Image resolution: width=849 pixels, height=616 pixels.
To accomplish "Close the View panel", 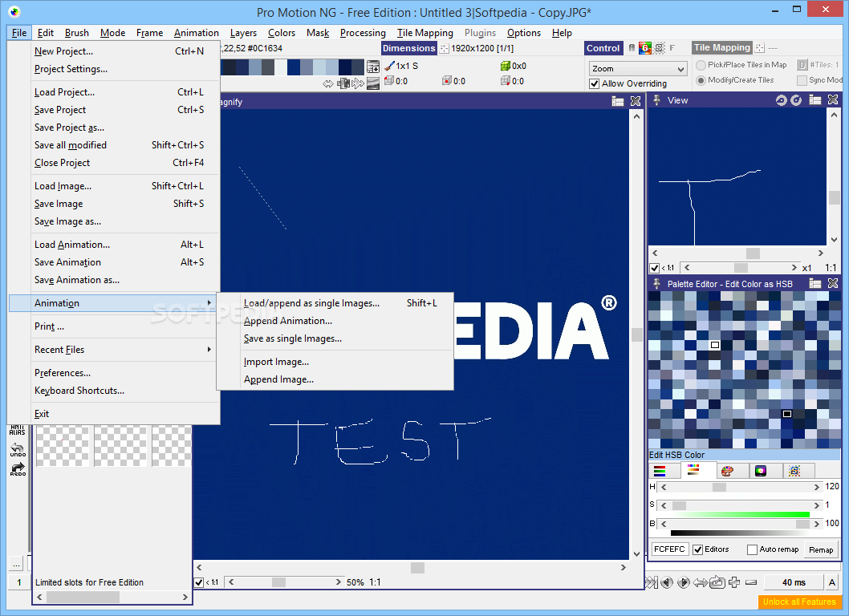I will [x=833, y=100].
